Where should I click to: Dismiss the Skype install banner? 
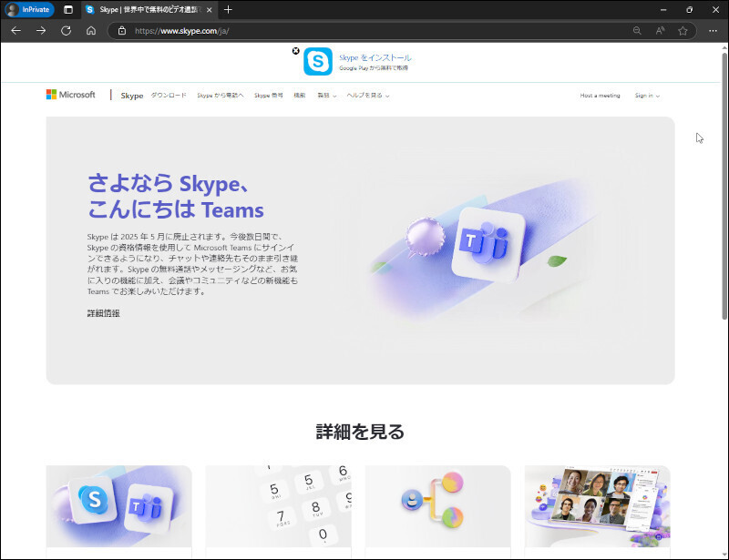click(x=295, y=51)
